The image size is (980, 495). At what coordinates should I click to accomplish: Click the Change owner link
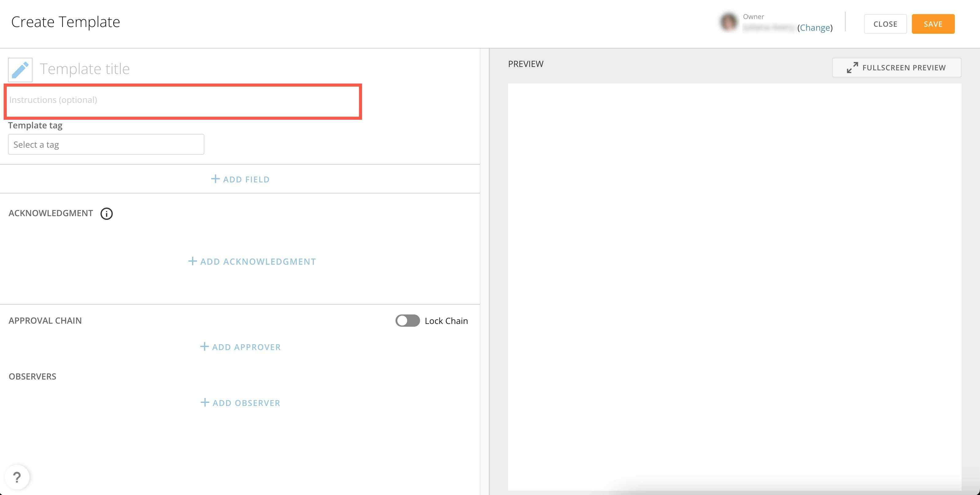click(x=815, y=28)
